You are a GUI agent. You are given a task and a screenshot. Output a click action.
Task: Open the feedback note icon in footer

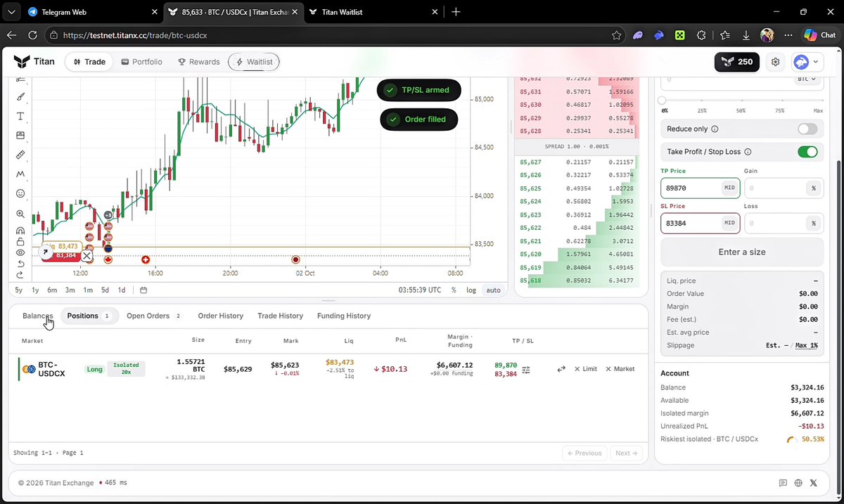point(783,483)
